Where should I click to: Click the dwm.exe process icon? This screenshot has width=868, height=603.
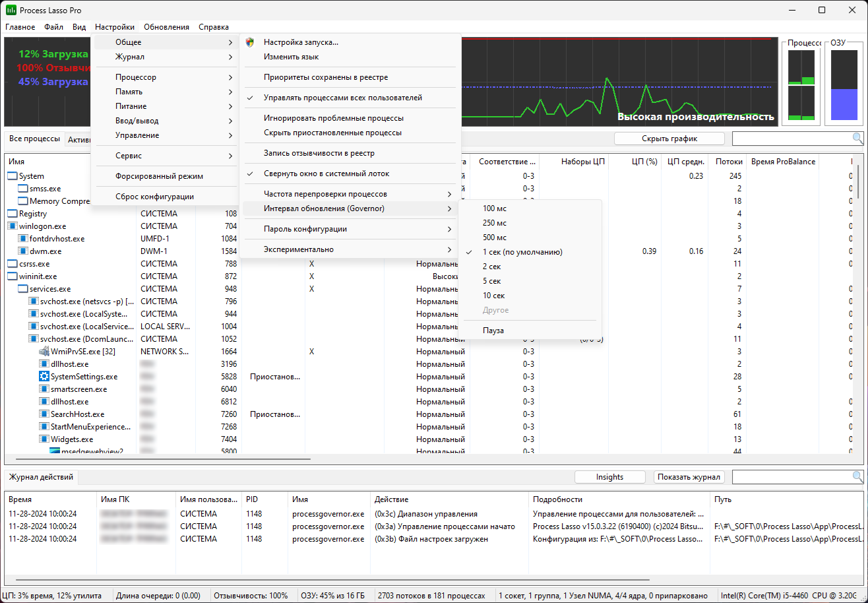[23, 251]
